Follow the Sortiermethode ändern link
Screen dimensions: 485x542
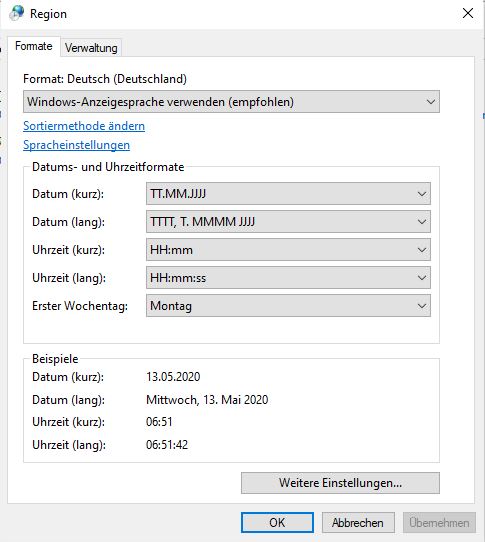click(x=84, y=126)
